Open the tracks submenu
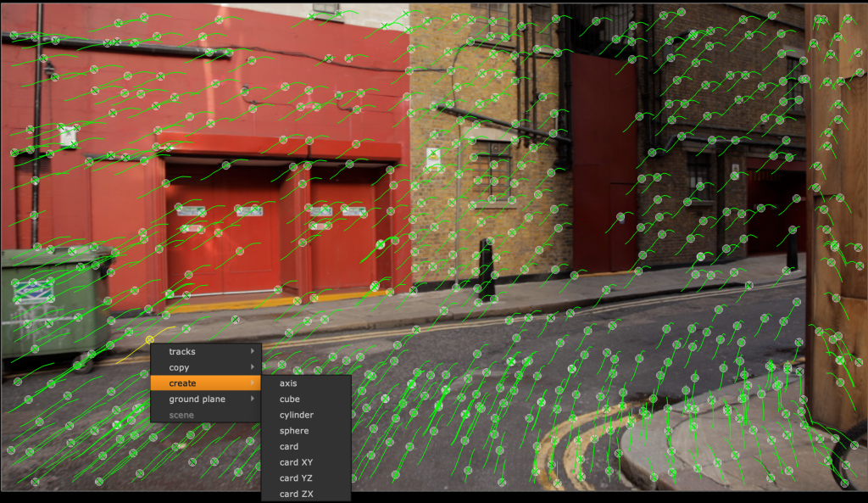Viewport: 868px width, 503px height. pyautogui.click(x=205, y=352)
